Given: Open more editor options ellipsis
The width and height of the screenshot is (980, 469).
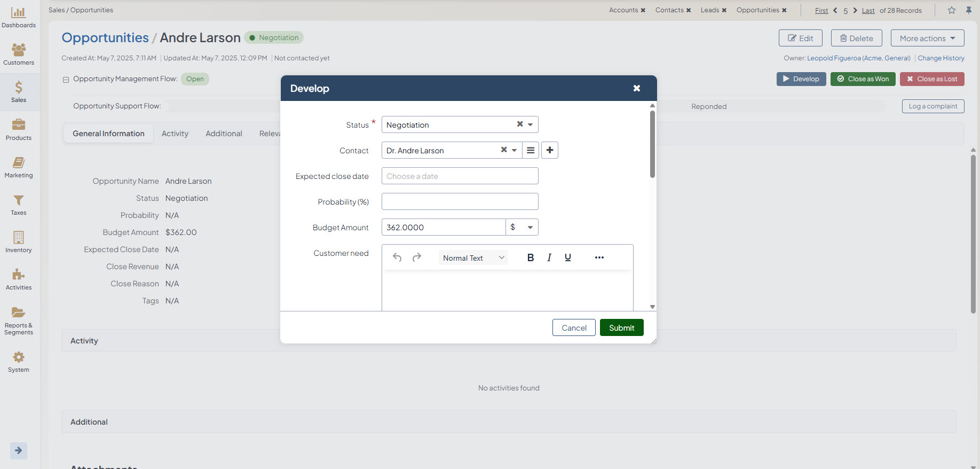Looking at the screenshot, I should [x=599, y=257].
